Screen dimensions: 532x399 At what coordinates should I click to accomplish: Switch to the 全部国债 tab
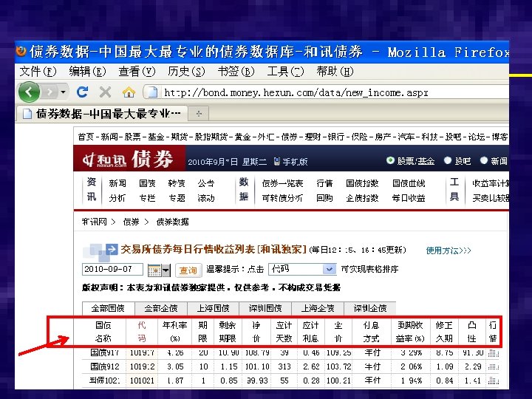click(x=108, y=308)
